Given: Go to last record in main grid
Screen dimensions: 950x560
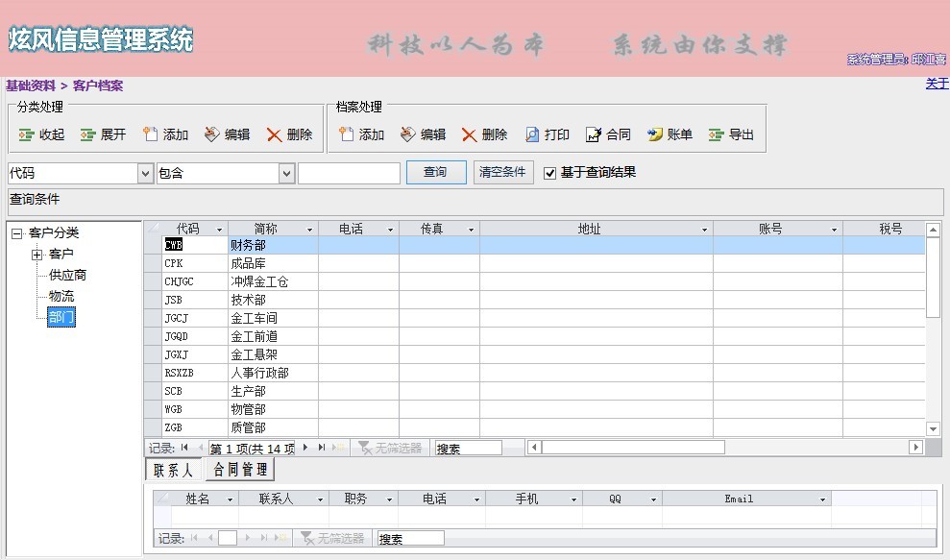Looking at the screenshot, I should [x=322, y=448].
